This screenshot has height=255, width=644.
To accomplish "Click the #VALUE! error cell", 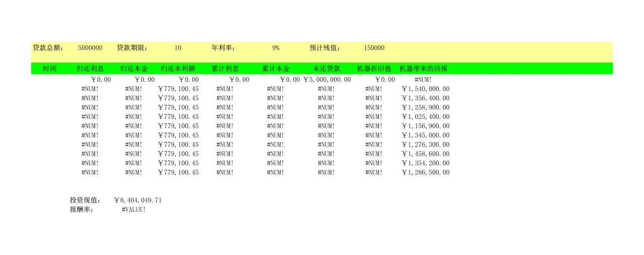I will tap(134, 209).
